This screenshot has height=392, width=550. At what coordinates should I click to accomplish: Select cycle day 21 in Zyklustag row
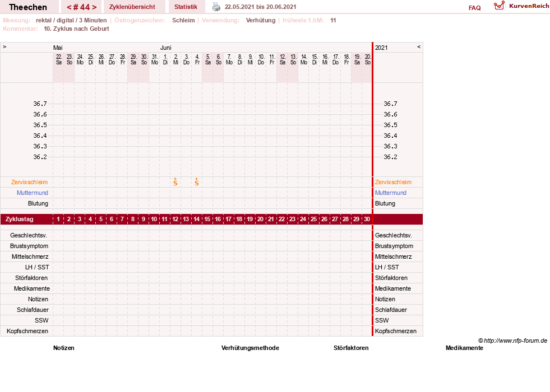pyautogui.click(x=271, y=220)
